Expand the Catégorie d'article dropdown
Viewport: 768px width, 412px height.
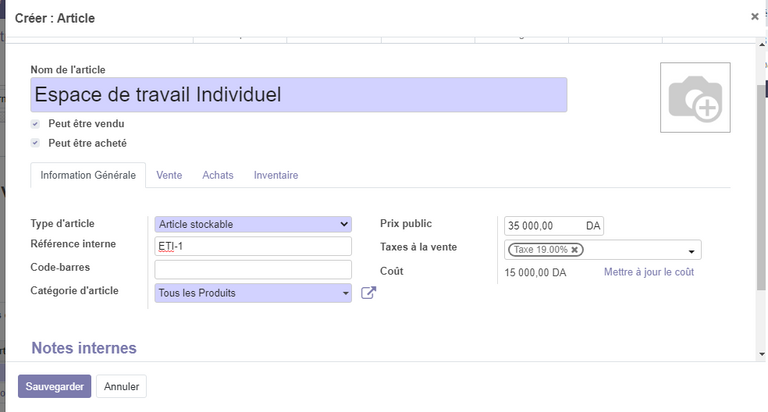pos(346,293)
